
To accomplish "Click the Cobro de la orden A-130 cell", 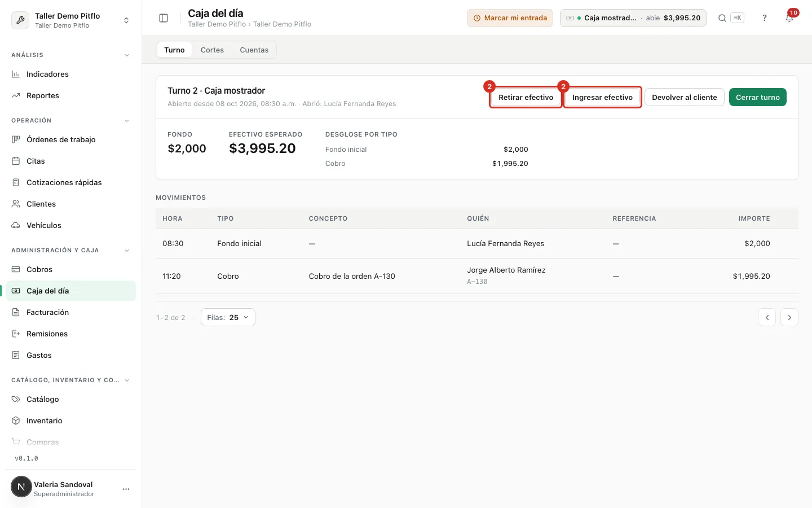I will (352, 276).
